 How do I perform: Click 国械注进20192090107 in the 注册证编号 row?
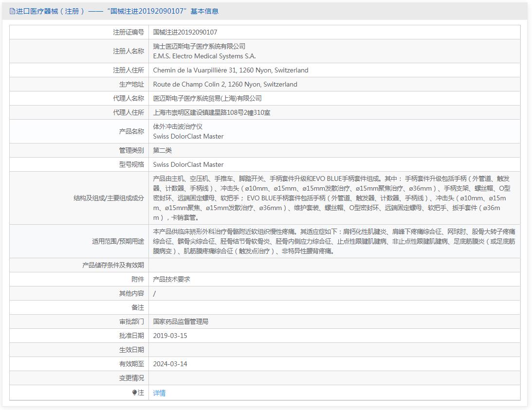(x=185, y=32)
